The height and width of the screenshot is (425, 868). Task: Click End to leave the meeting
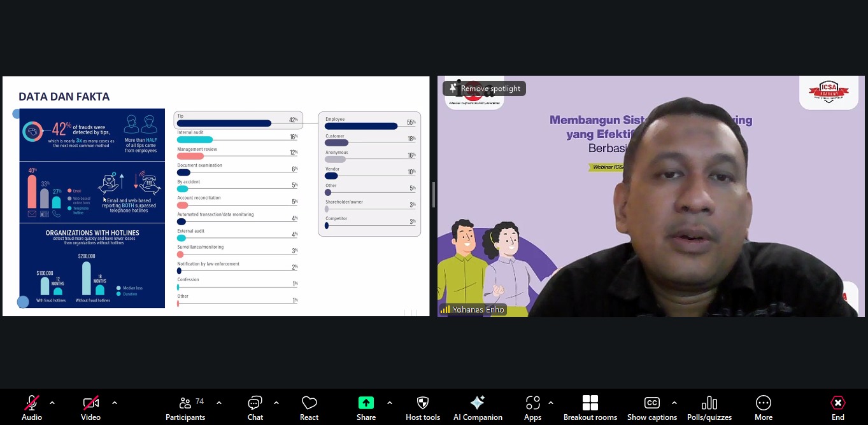[x=837, y=407]
